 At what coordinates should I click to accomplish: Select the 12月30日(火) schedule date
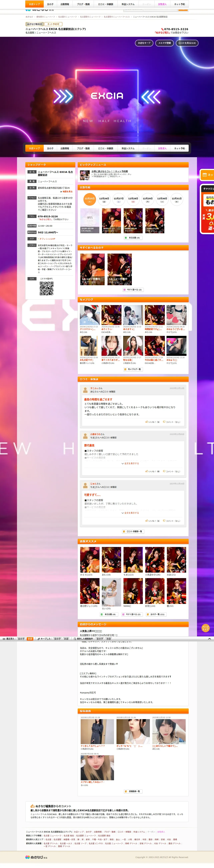(162, 199)
